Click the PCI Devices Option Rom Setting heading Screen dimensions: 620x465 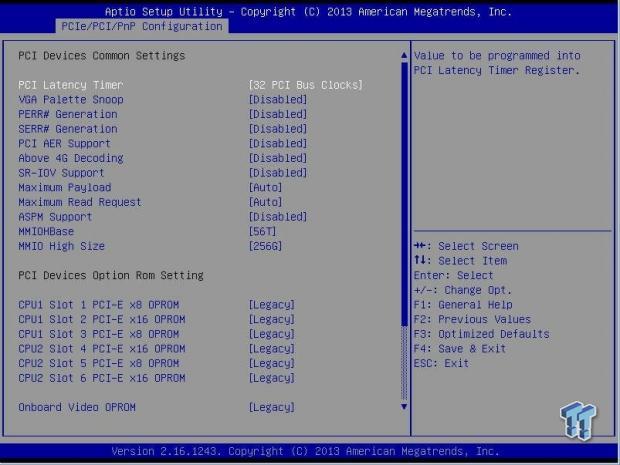click(111, 275)
